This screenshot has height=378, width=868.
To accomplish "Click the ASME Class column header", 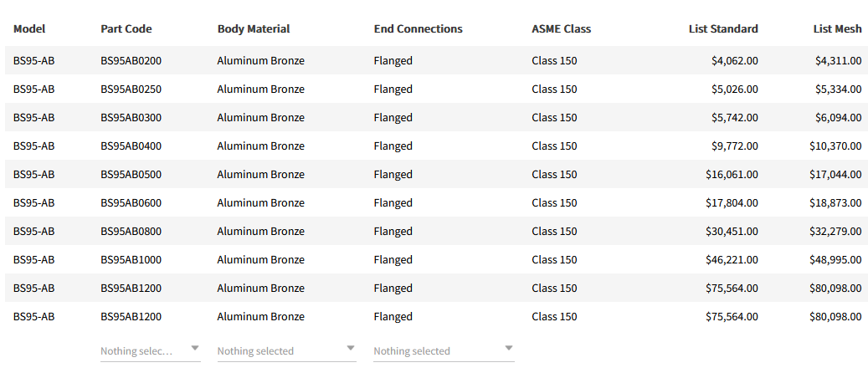I will 561,28.
